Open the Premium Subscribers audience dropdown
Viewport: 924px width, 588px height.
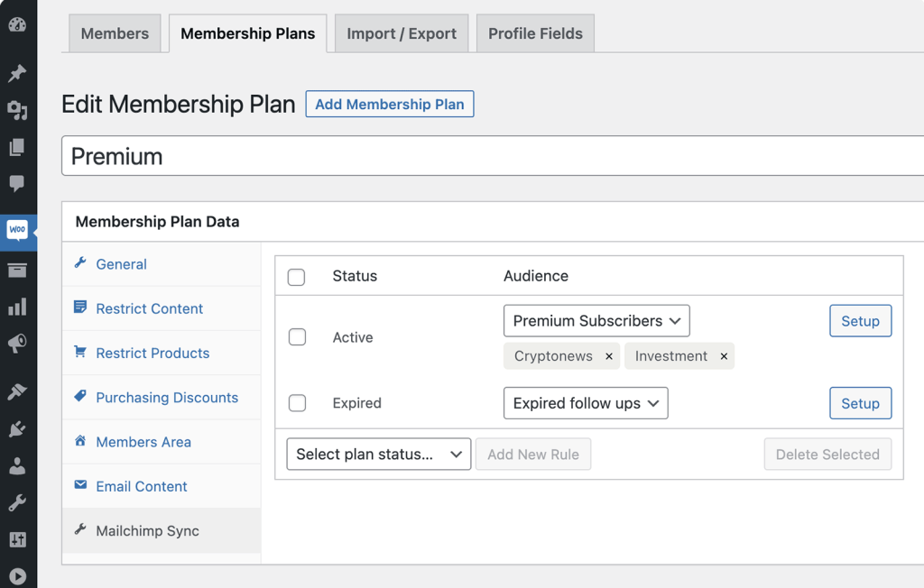coord(596,321)
